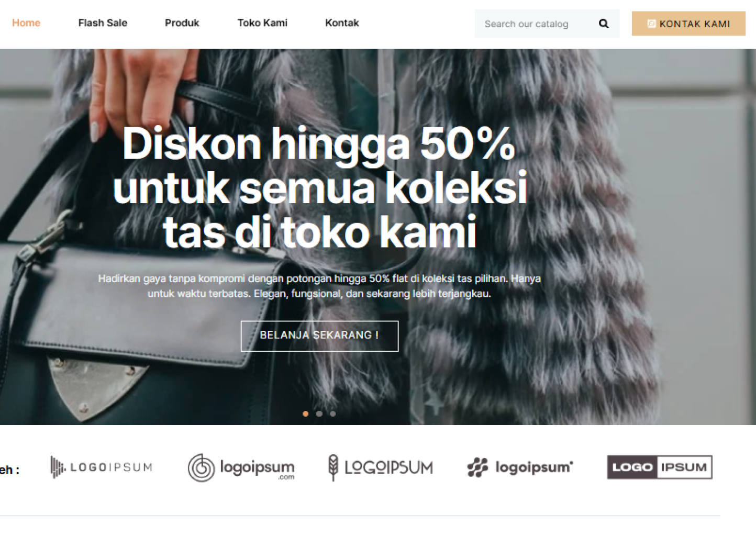Click the handbag hero banner image
Viewport: 756px width, 536px height.
378,237
